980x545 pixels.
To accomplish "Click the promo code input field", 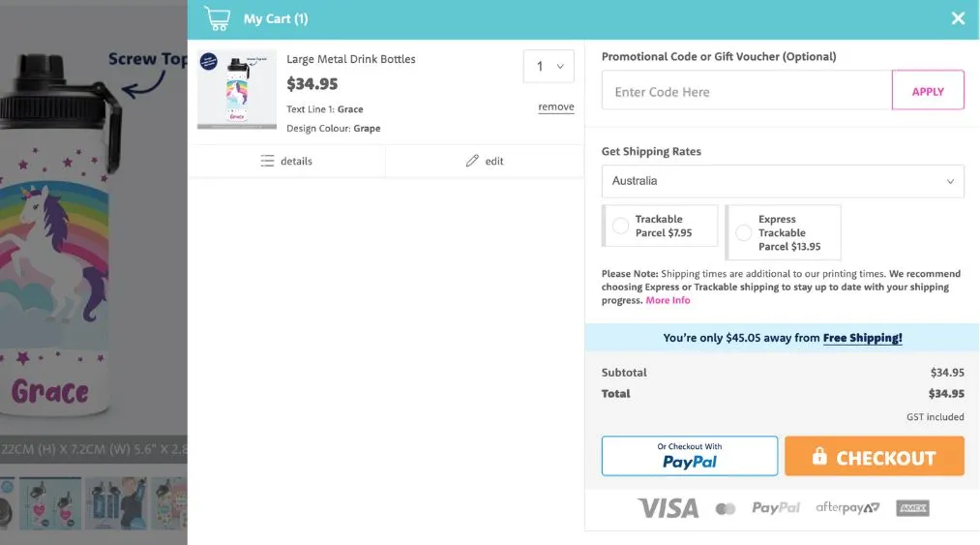I will (x=747, y=91).
